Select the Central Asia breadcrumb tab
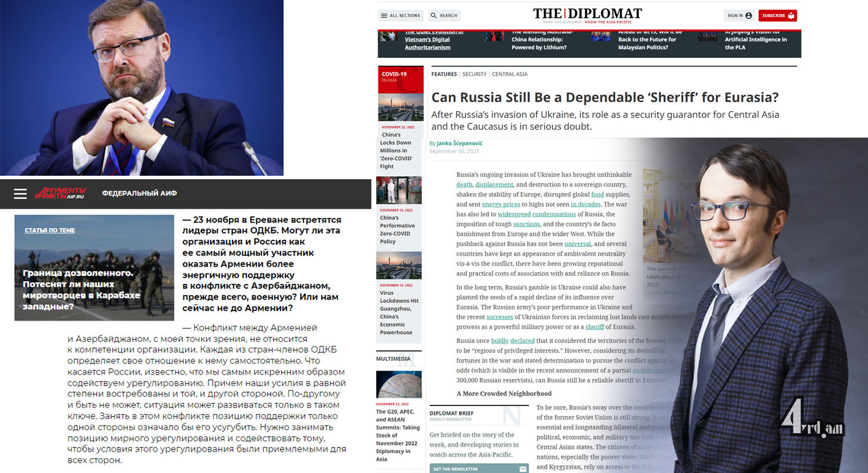 click(x=510, y=74)
